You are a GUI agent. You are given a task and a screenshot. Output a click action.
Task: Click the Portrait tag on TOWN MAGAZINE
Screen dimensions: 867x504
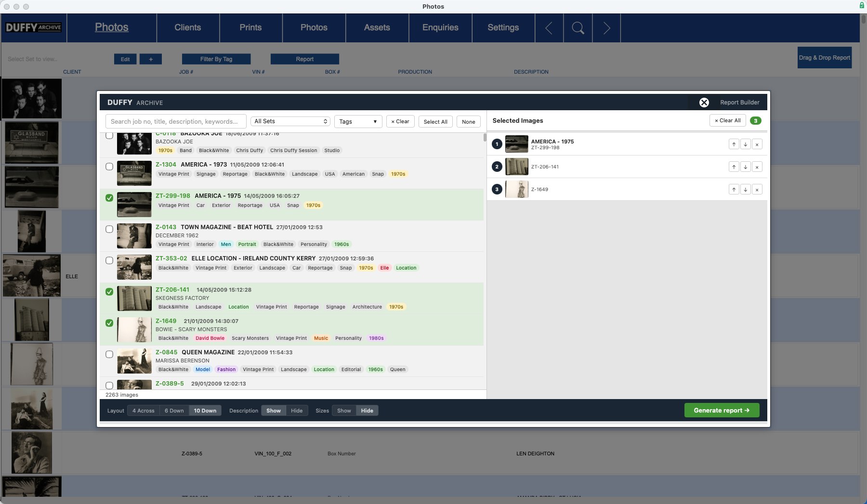coord(247,244)
